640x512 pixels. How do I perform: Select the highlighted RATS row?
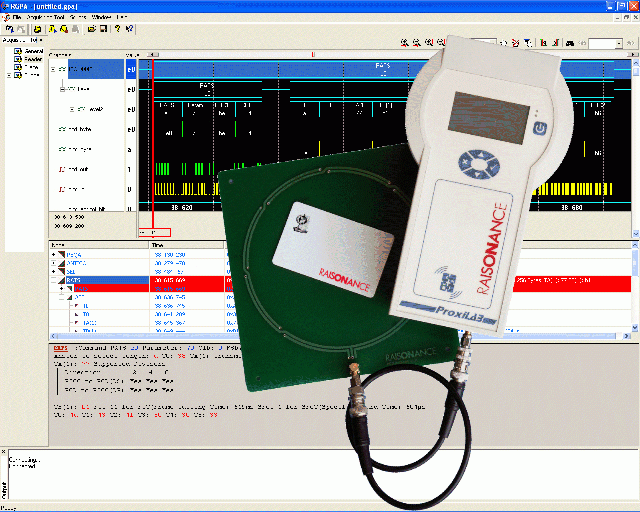[x=107, y=280]
